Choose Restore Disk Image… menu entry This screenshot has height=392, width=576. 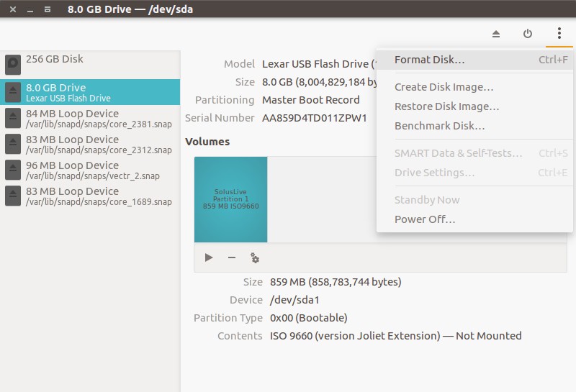446,106
